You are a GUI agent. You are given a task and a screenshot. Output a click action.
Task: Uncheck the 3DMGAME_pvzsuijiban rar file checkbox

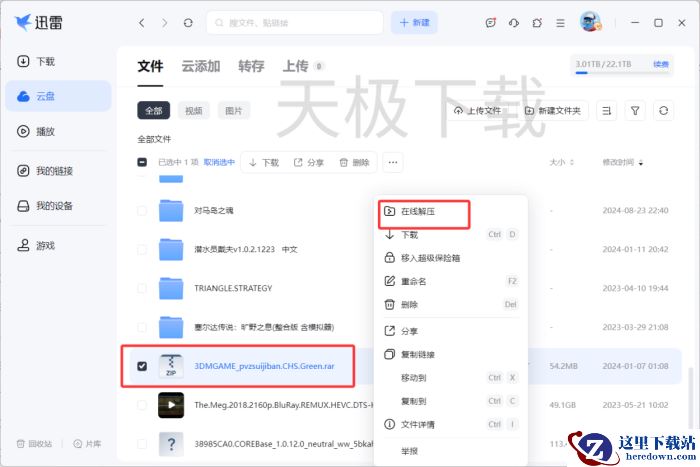pos(142,366)
